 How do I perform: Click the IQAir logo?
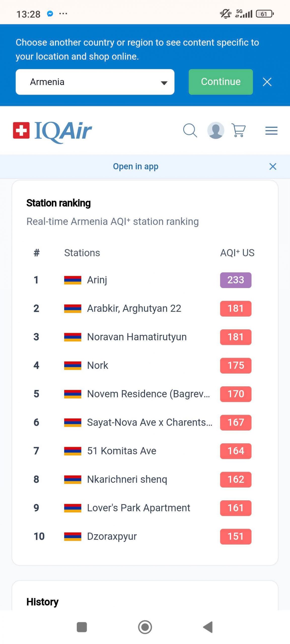click(x=53, y=131)
